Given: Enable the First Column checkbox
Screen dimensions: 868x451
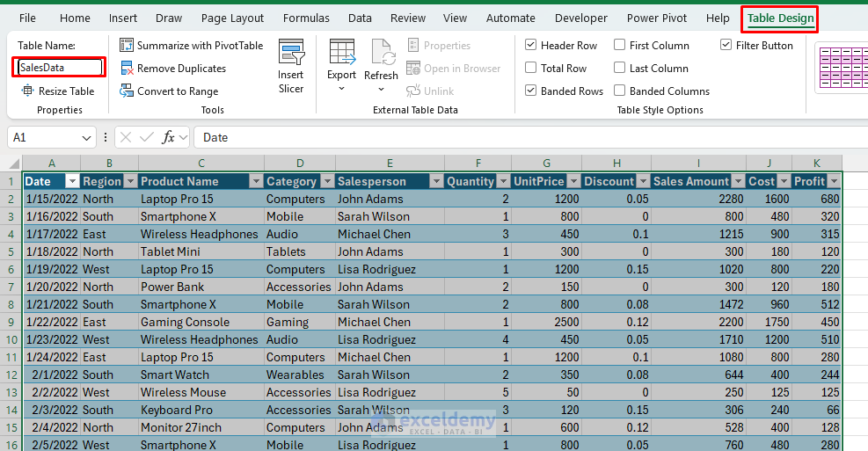Looking at the screenshot, I should 619,45.
